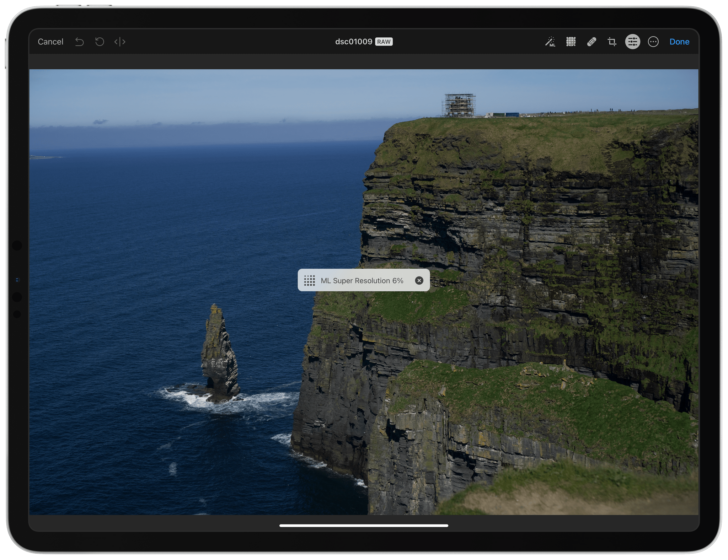Image resolution: width=728 pixels, height=560 pixels.
Task: Open the ML Super Resolution tool
Action: point(571,42)
